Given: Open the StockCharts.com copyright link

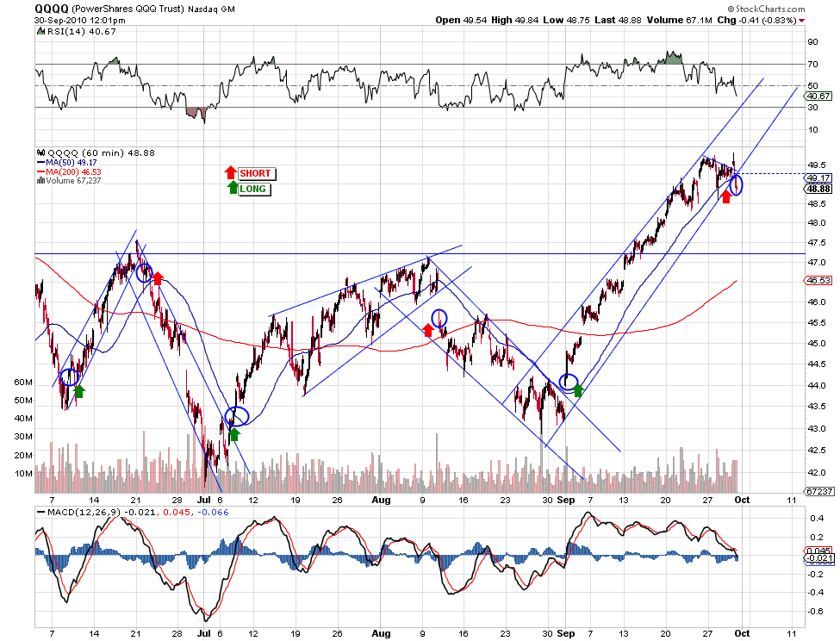Looking at the screenshot, I should pos(766,9).
